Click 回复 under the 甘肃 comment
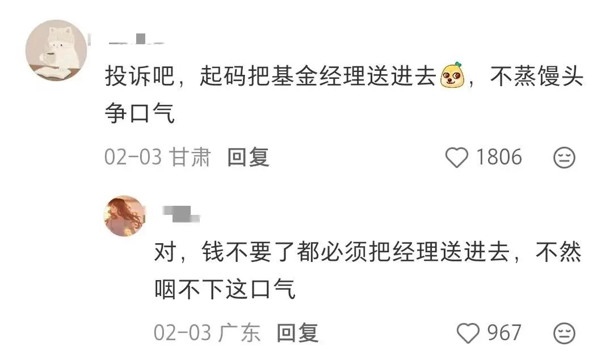The image size is (597, 364). tap(248, 157)
